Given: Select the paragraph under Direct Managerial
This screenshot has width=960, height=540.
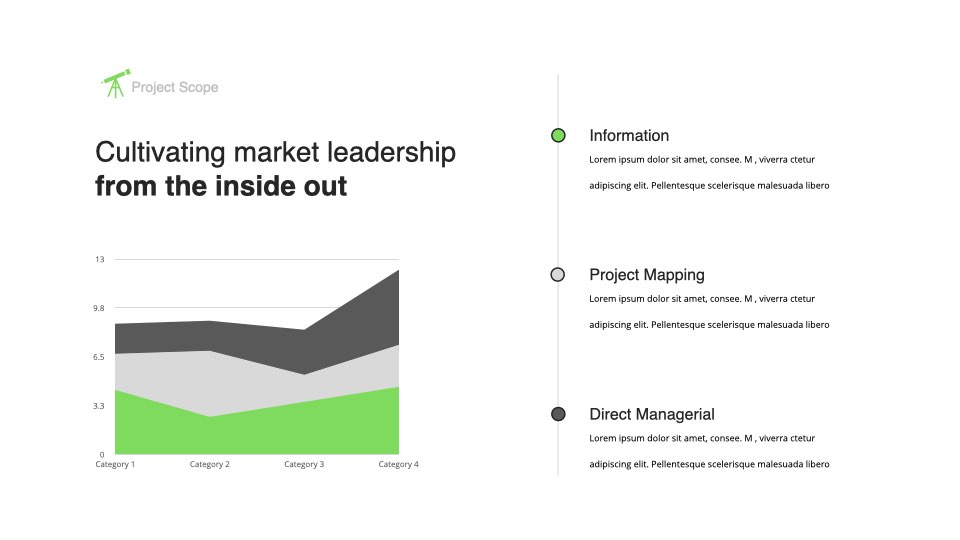Looking at the screenshot, I should pos(709,451).
